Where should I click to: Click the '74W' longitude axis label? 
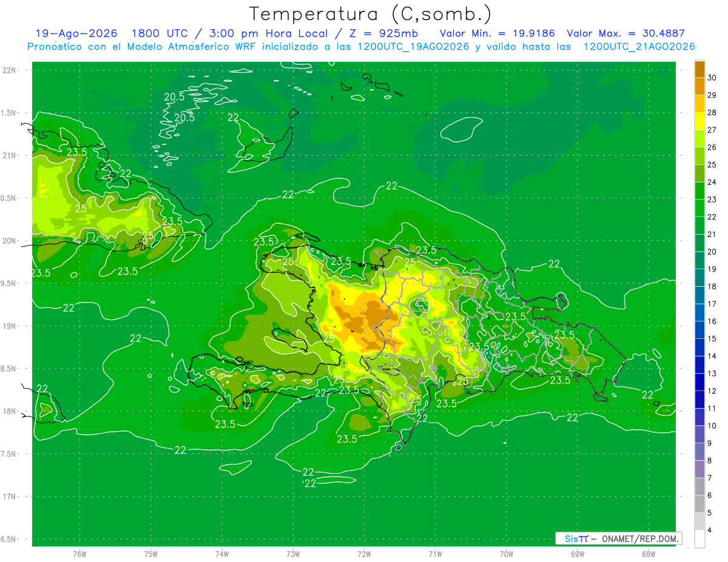tap(222, 554)
